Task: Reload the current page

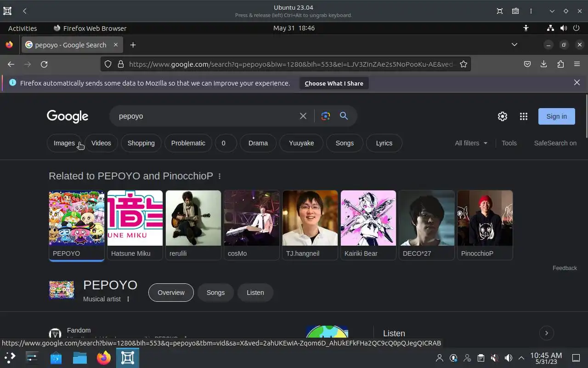Action: click(x=44, y=64)
